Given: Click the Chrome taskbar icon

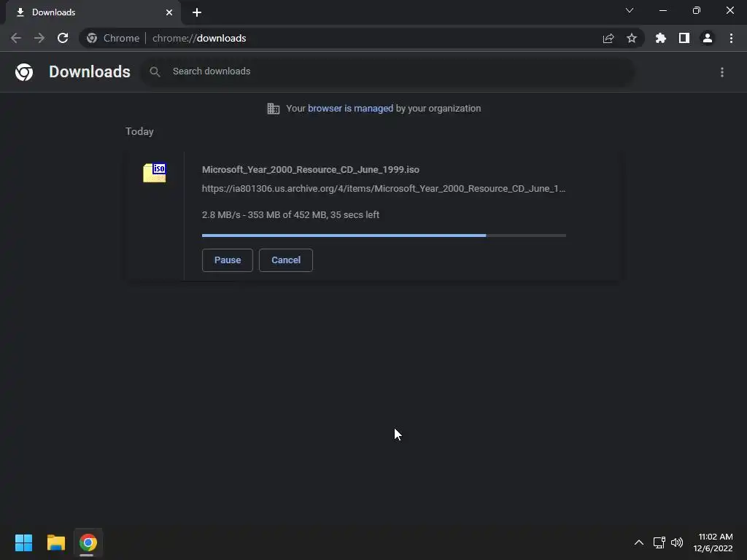Looking at the screenshot, I should [x=88, y=542].
